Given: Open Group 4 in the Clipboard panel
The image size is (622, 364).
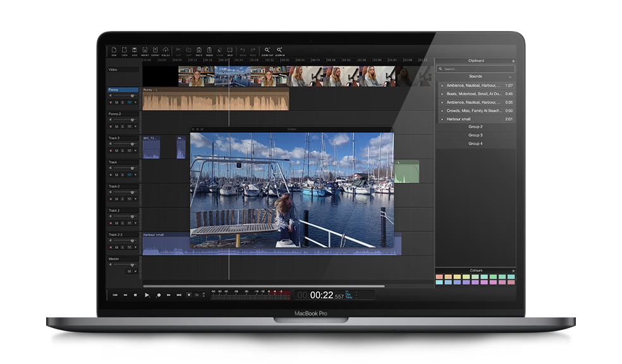Looking at the screenshot, I should coord(475,143).
